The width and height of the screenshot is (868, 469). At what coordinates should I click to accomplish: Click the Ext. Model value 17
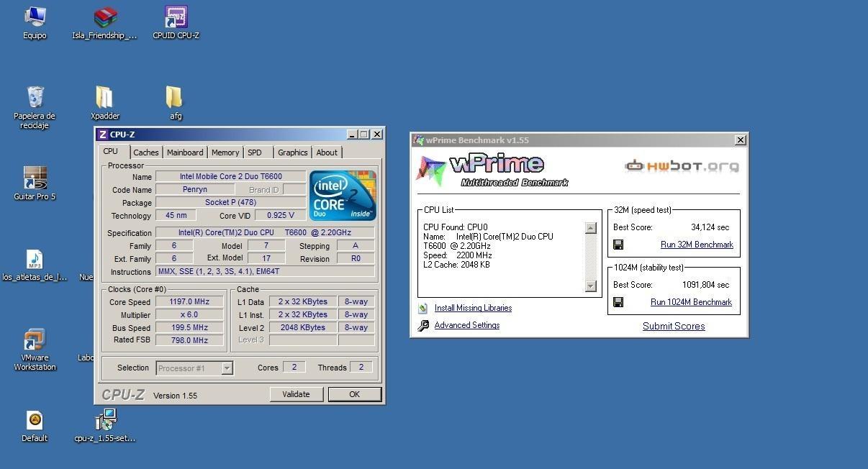coord(266,259)
